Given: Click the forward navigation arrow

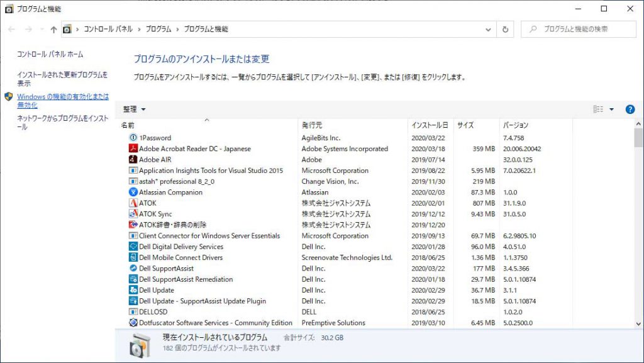Looking at the screenshot, I should coord(28,29).
